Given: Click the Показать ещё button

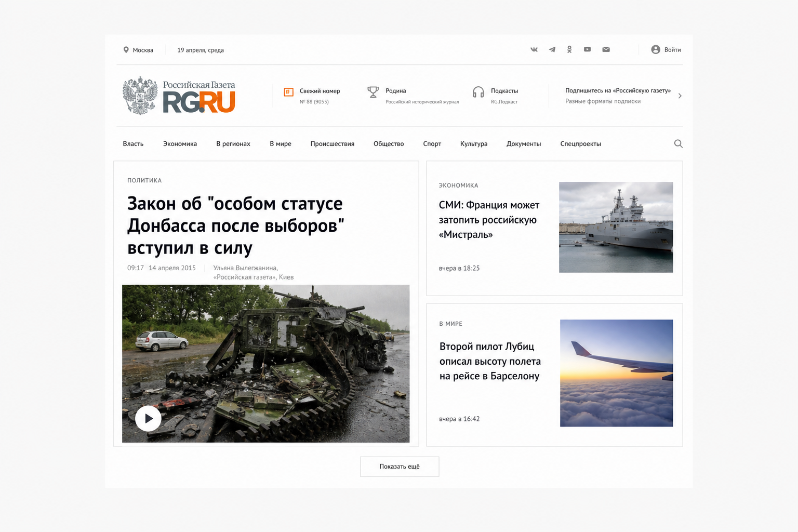Looking at the screenshot, I should pyautogui.click(x=400, y=467).
